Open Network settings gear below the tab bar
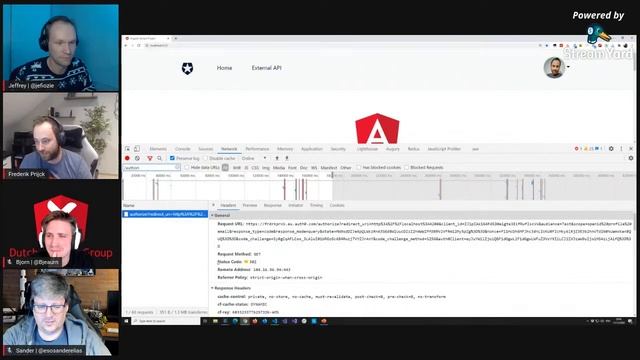The image size is (640, 360). pos(631,158)
